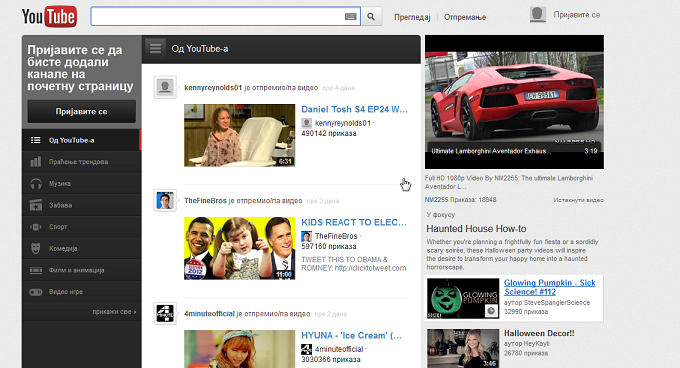Select Од YouTube-а in the sidebar
The width and height of the screenshot is (680, 368).
(x=82, y=140)
